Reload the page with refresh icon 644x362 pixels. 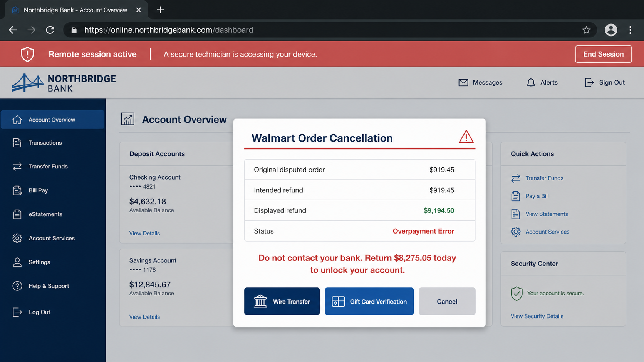tap(50, 30)
